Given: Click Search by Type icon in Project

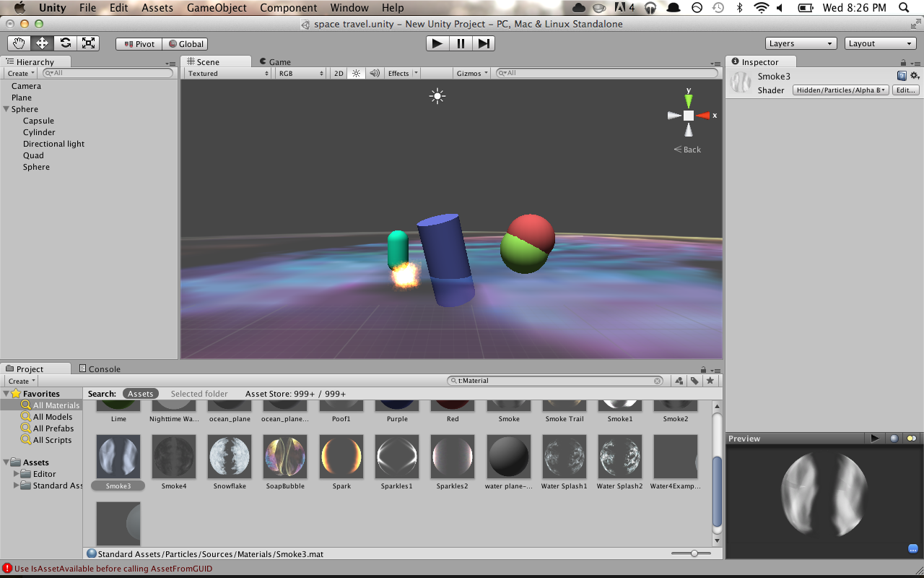Looking at the screenshot, I should click(679, 381).
